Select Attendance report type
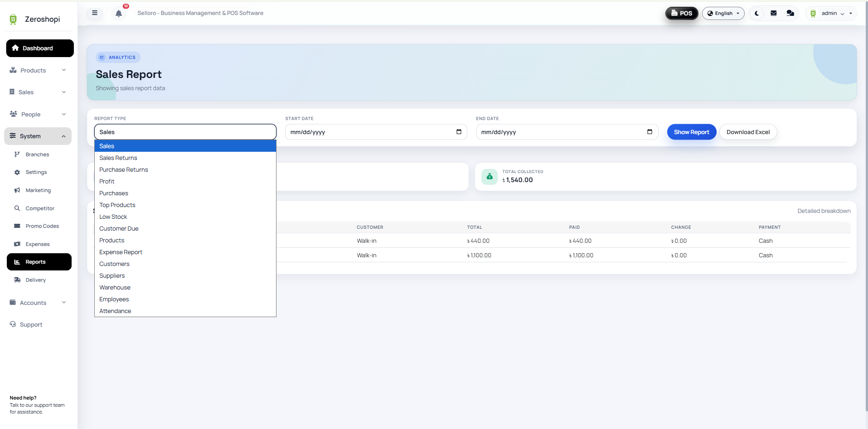Image resolution: width=868 pixels, height=429 pixels. click(185, 311)
